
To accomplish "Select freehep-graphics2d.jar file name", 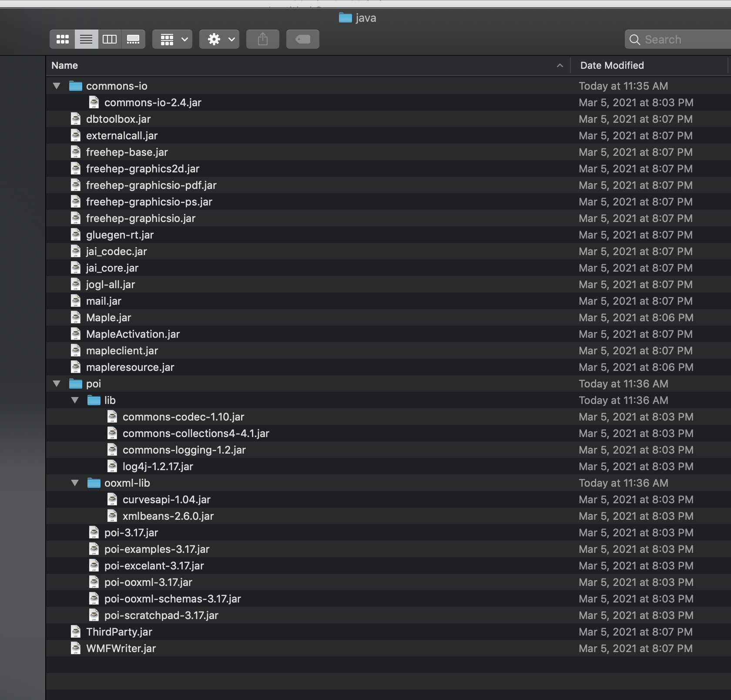I will [143, 168].
